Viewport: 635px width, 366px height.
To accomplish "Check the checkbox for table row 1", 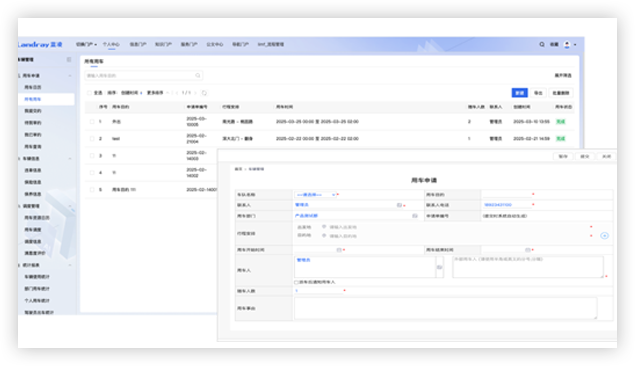I will (x=92, y=121).
